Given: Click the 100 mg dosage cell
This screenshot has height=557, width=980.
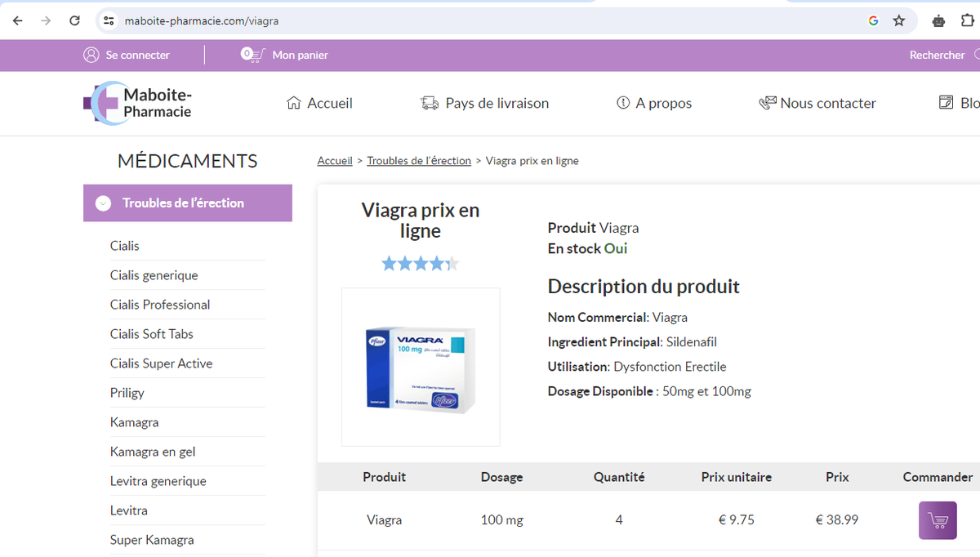Looking at the screenshot, I should (502, 519).
